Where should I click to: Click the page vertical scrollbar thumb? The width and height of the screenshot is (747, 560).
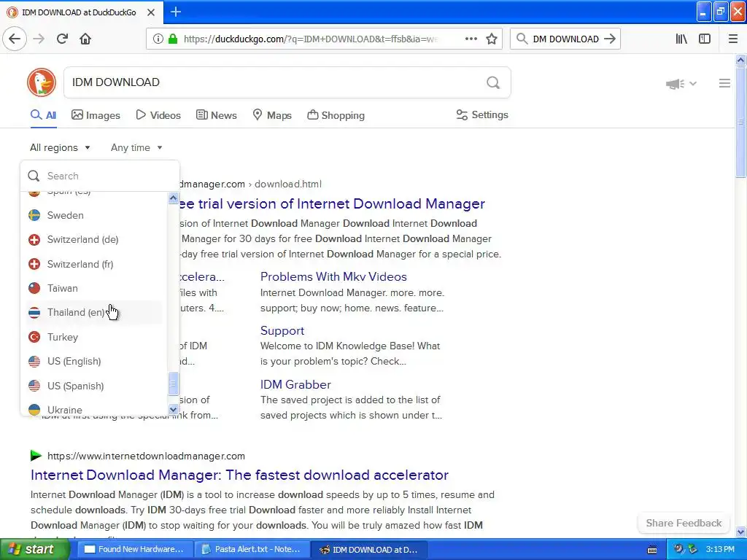(x=741, y=122)
